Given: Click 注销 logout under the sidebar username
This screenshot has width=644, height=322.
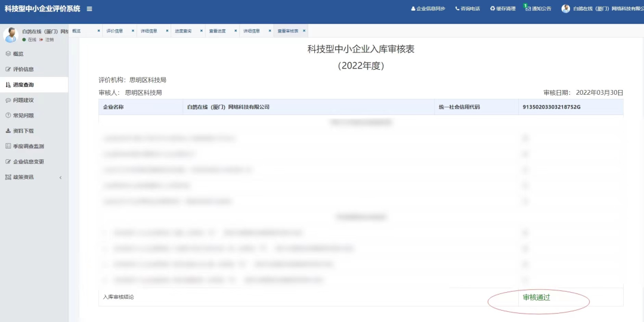Looking at the screenshot, I should coord(49,40).
